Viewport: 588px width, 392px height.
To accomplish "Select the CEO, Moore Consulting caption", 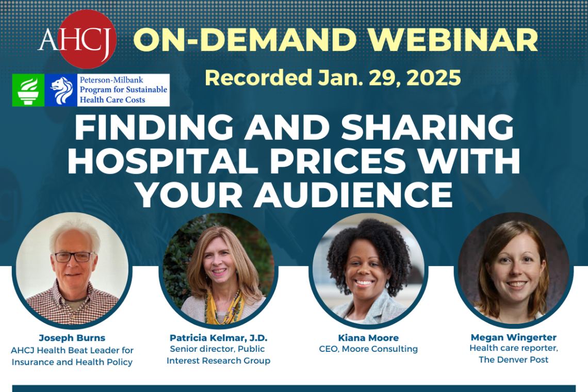I will (368, 349).
